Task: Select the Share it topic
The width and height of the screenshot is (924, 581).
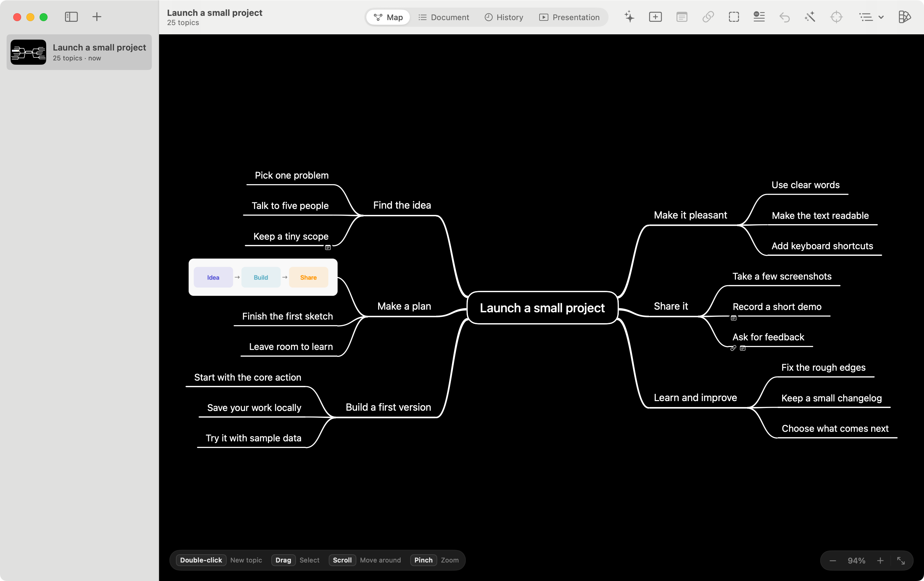Action: 671,306
